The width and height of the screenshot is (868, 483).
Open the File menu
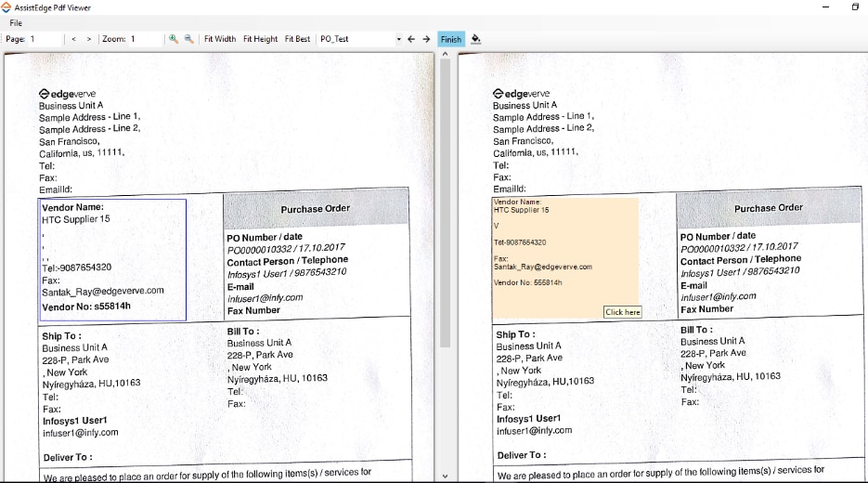[16, 23]
